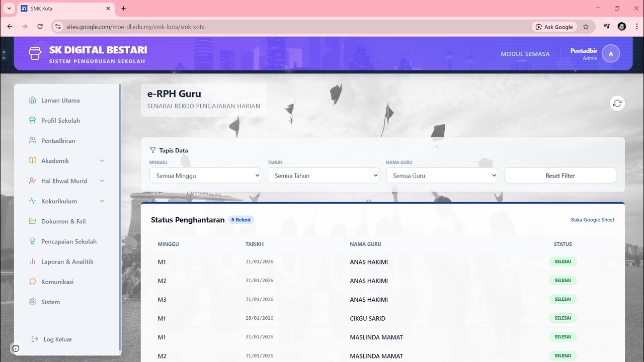Click MODUL SEMASA in header
Viewport: 644px width, 362px height.
525,54
